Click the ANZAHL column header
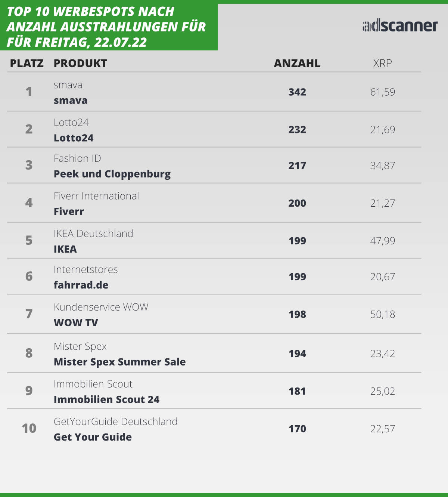 pyautogui.click(x=297, y=64)
